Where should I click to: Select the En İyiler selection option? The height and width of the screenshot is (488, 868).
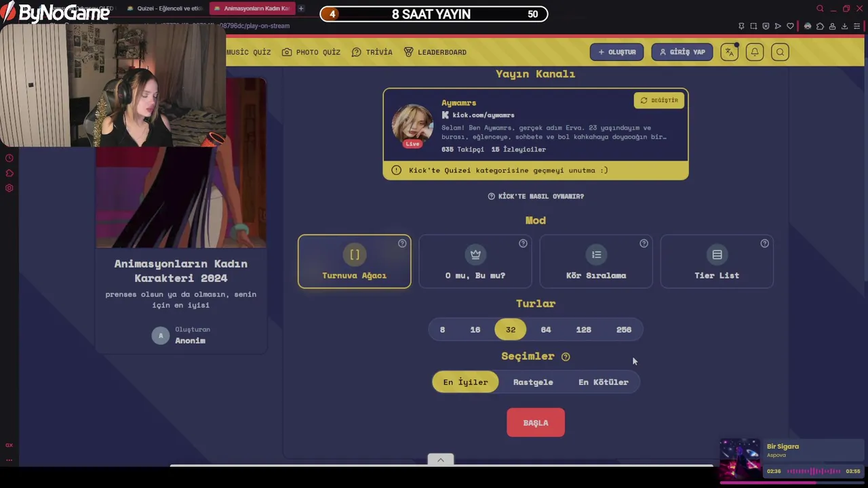coord(465,382)
